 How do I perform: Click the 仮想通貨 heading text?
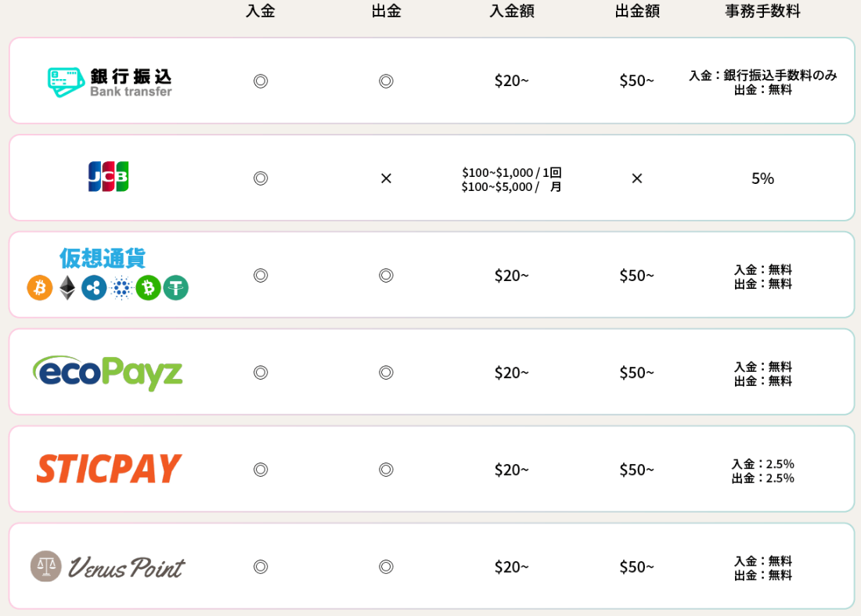(103, 258)
